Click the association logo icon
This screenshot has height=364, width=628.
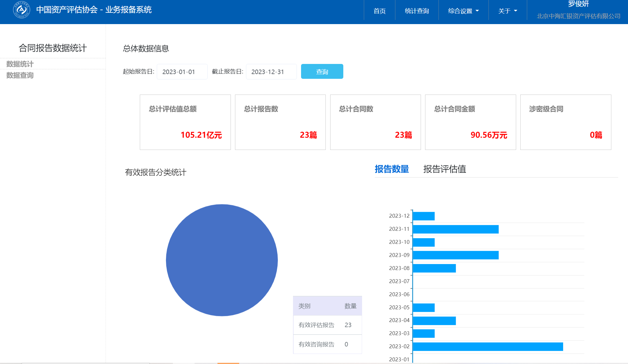tap(21, 10)
